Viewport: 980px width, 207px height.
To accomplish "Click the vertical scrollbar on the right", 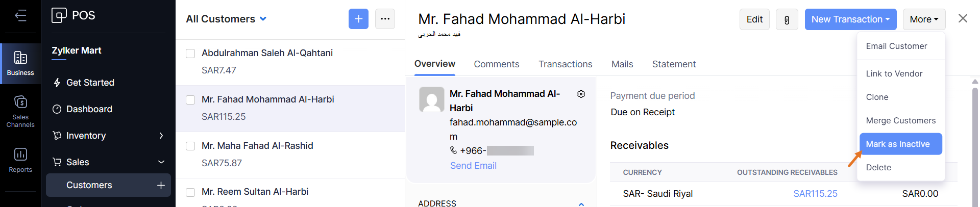I will 975,143.
